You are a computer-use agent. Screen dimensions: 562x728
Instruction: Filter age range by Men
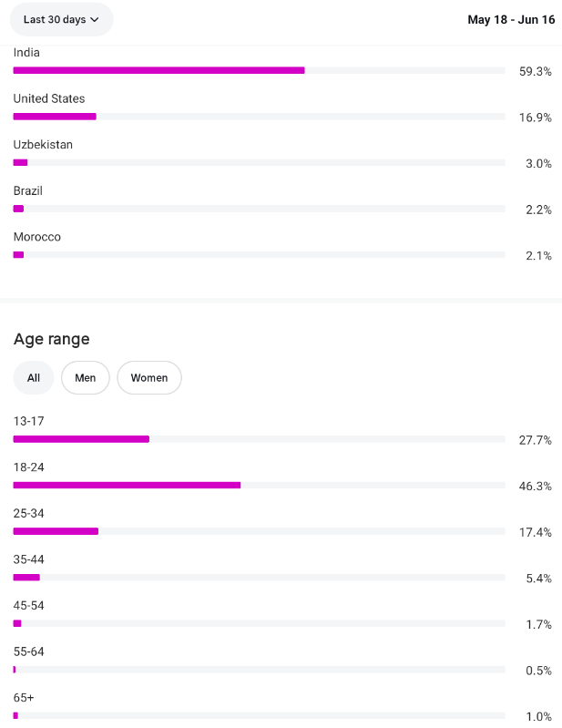(x=86, y=378)
